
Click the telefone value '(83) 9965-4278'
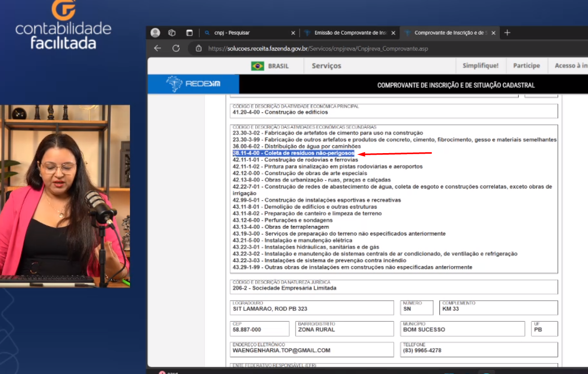pyautogui.click(x=422, y=351)
